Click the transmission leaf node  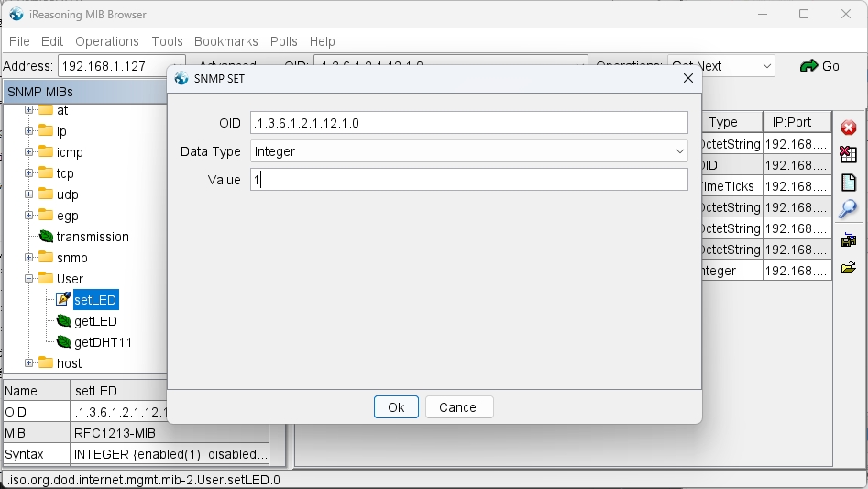tap(93, 237)
